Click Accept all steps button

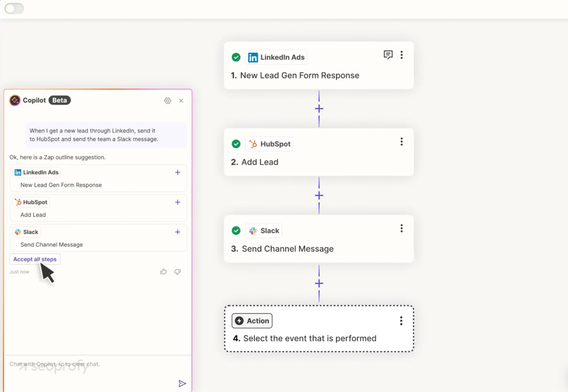35,259
